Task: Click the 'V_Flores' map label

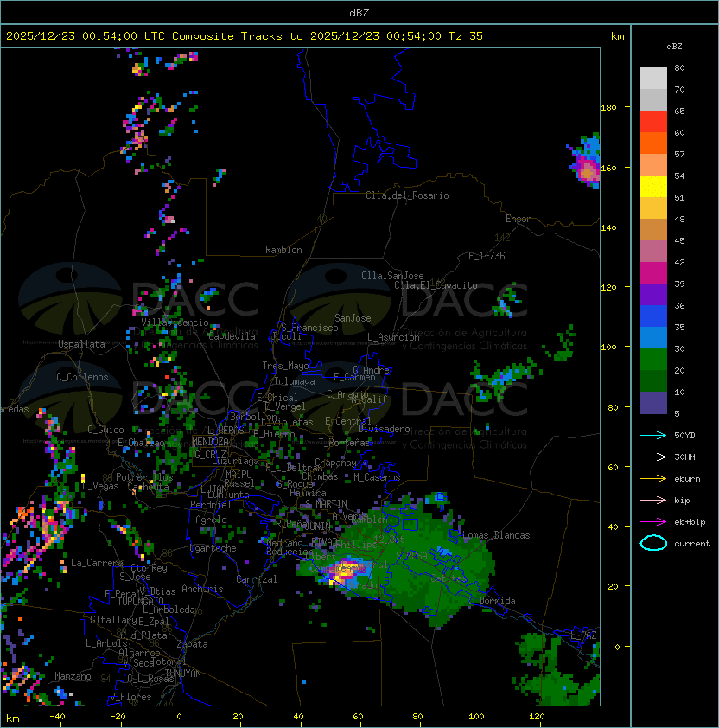Action: point(130,697)
